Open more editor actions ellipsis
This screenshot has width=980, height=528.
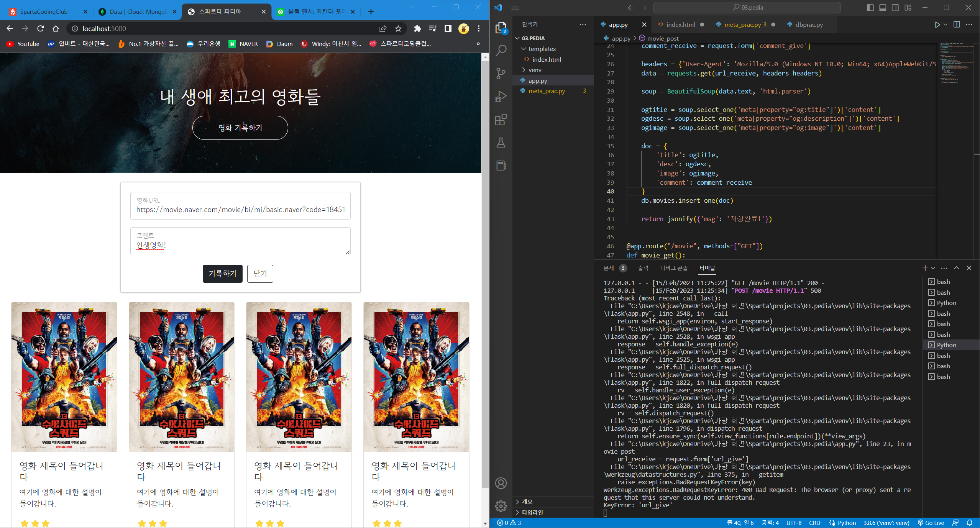[x=969, y=25]
